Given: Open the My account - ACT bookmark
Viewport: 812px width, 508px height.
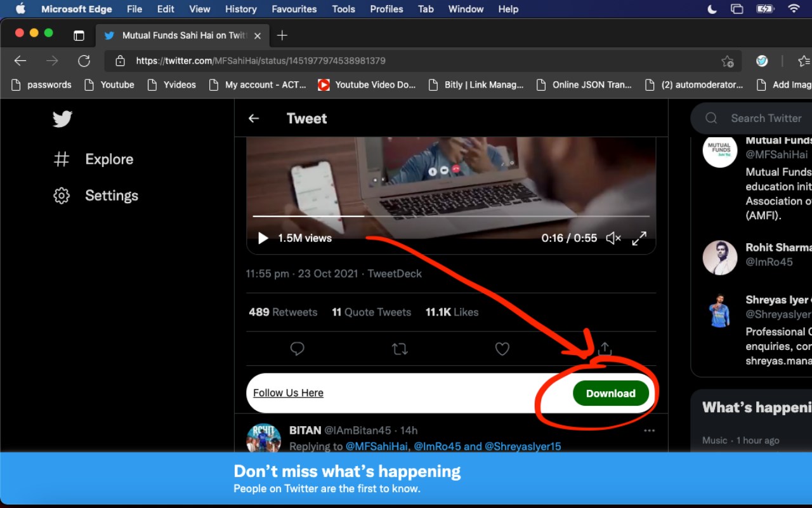Looking at the screenshot, I should tap(258, 84).
